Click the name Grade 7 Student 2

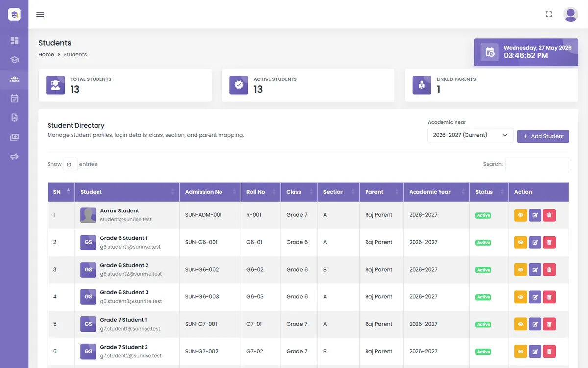tap(124, 347)
